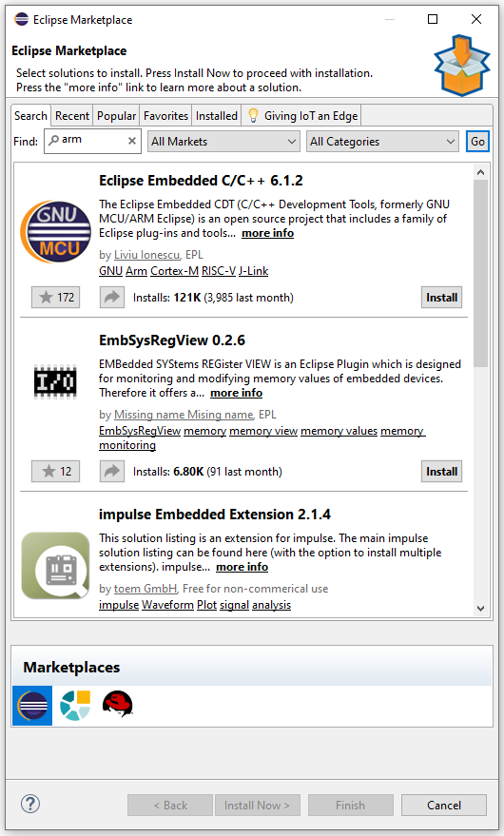Image resolution: width=504 pixels, height=836 pixels.
Task: Click the Arm tag link
Action: click(137, 271)
